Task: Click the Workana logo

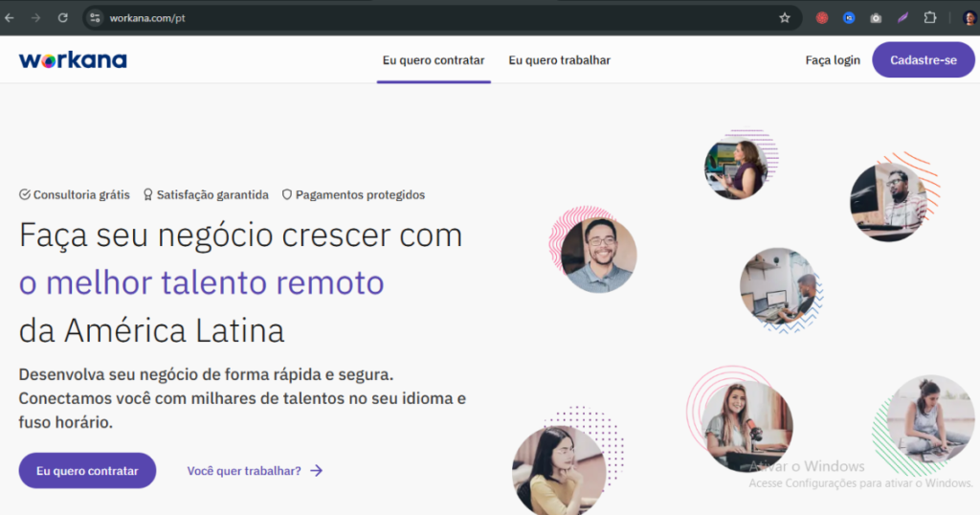Action: [x=73, y=60]
